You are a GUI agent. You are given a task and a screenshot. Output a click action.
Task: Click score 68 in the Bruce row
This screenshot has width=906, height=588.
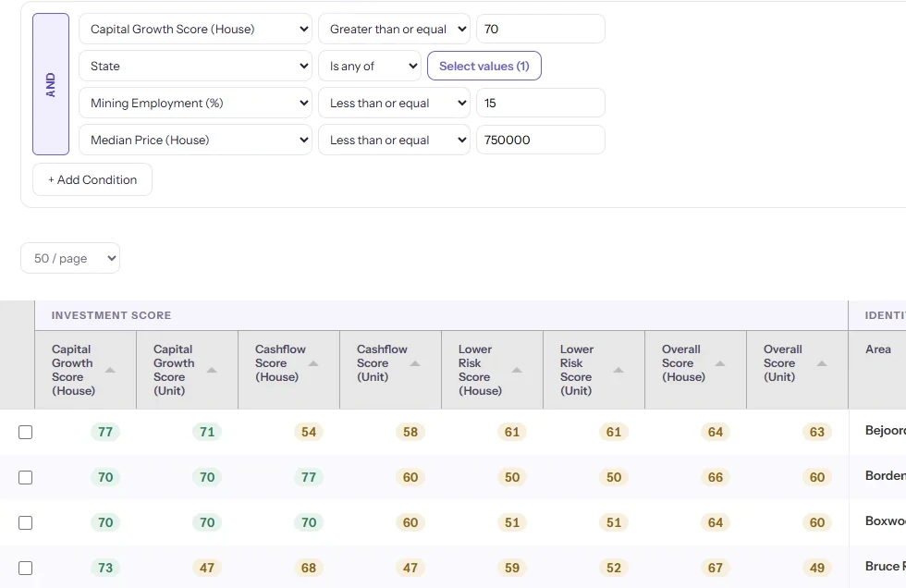pyautogui.click(x=309, y=568)
